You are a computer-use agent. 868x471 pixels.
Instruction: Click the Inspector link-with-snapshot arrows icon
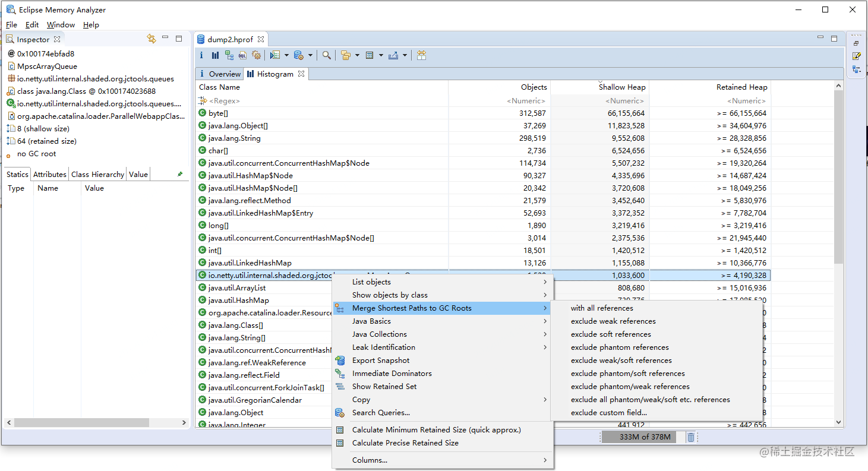point(151,39)
